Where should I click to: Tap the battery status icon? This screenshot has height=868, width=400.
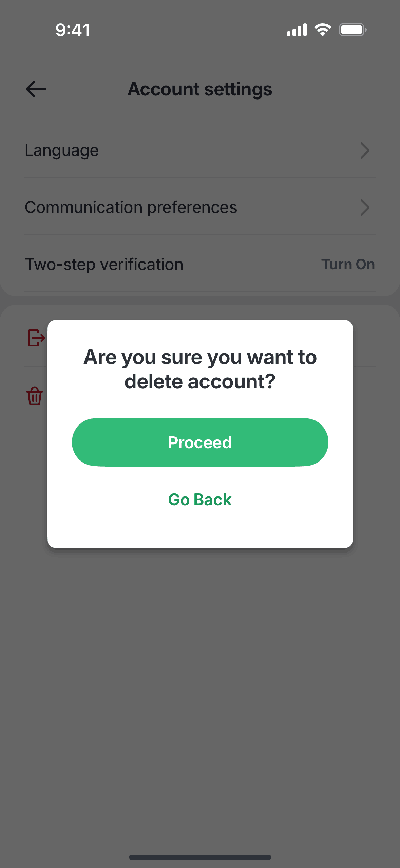[353, 30]
